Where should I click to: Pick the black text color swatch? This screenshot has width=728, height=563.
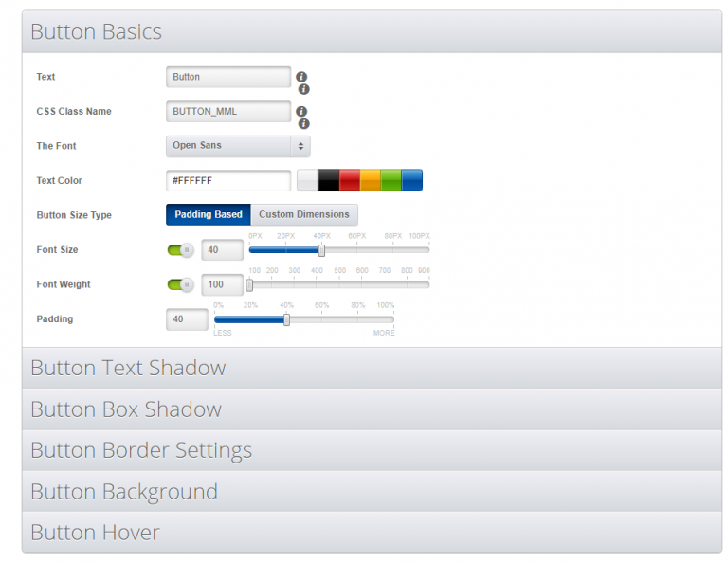tap(328, 180)
